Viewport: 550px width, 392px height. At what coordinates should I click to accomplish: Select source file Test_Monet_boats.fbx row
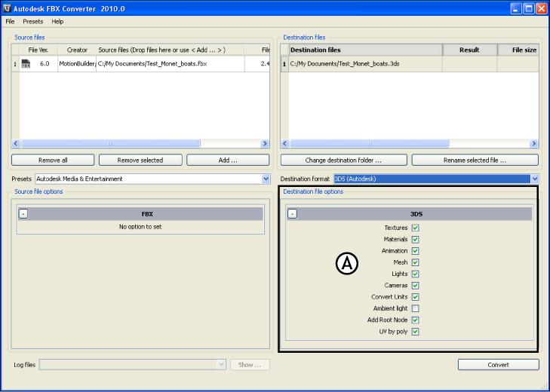(140, 64)
